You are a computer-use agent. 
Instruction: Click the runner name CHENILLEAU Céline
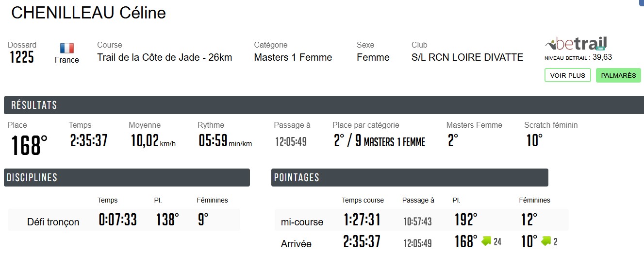(x=89, y=13)
